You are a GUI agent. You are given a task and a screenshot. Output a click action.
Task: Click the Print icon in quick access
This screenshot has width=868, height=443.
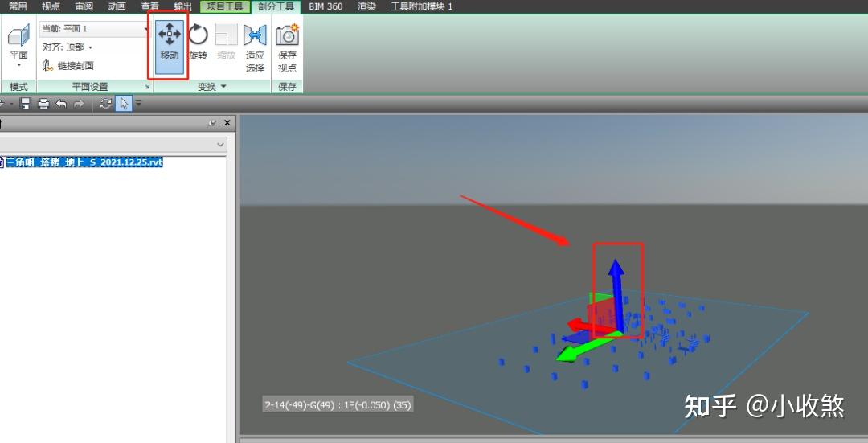(x=43, y=104)
